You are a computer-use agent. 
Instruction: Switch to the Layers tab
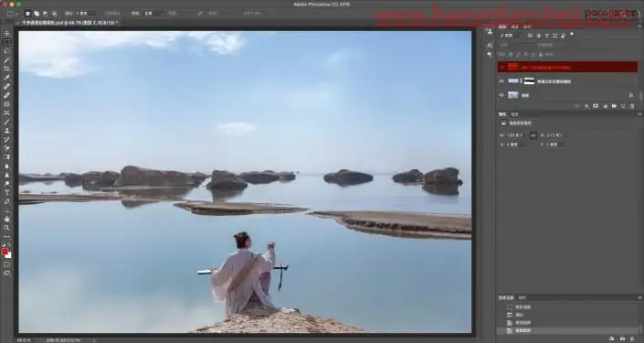(x=502, y=27)
